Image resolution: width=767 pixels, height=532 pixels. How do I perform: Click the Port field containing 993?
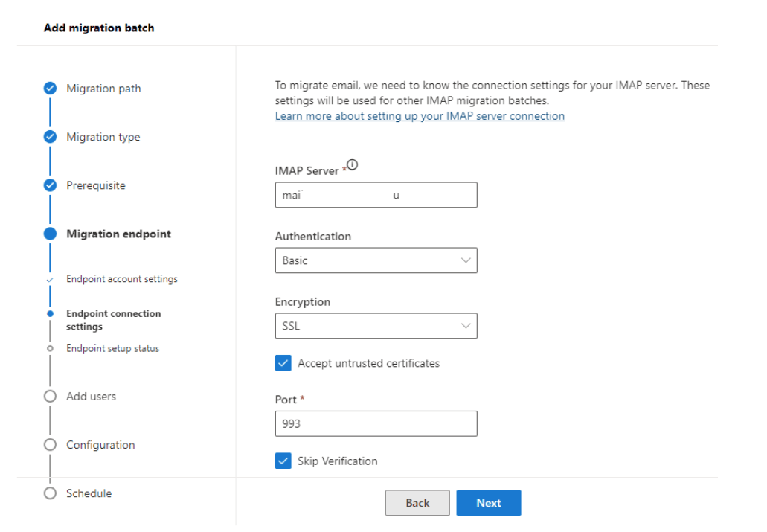click(x=376, y=423)
